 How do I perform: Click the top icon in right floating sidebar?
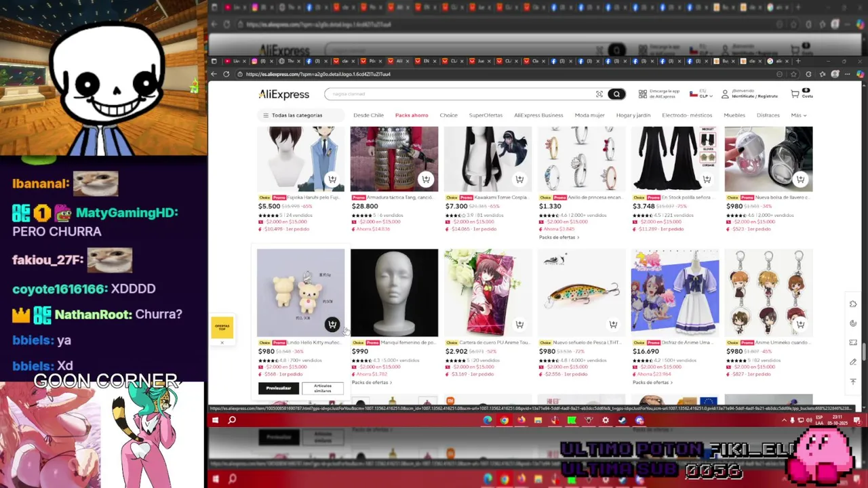click(853, 304)
